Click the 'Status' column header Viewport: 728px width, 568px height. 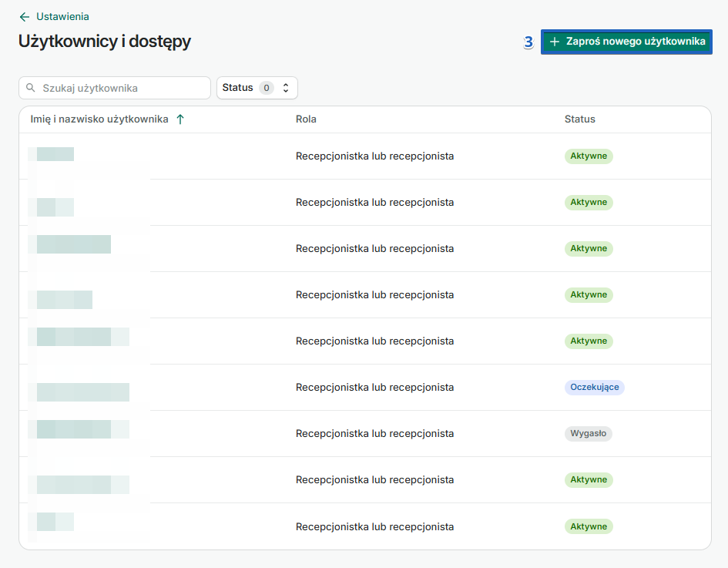click(x=579, y=119)
